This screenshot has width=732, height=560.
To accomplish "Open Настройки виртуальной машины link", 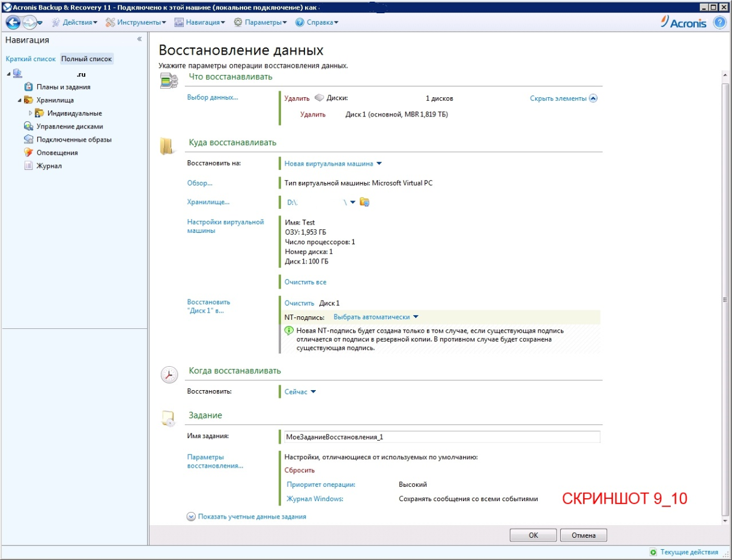I will click(x=226, y=226).
